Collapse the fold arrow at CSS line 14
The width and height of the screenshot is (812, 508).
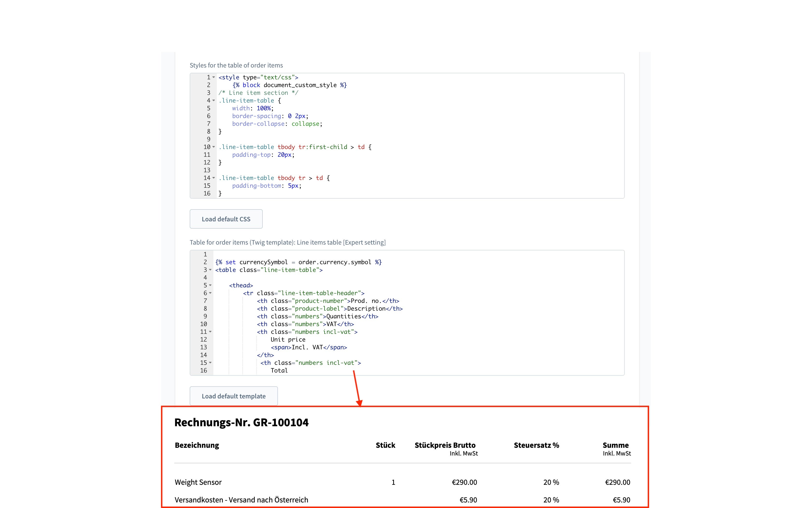coord(214,178)
